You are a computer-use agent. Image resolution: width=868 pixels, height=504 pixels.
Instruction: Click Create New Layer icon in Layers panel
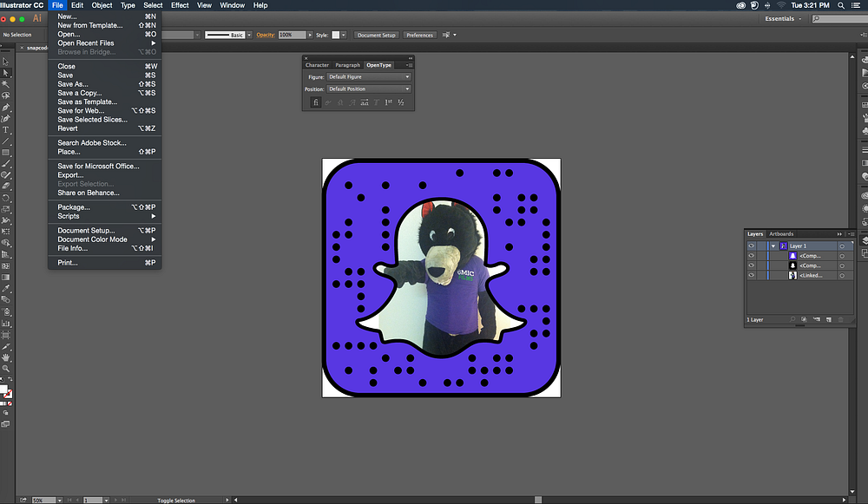click(x=829, y=319)
